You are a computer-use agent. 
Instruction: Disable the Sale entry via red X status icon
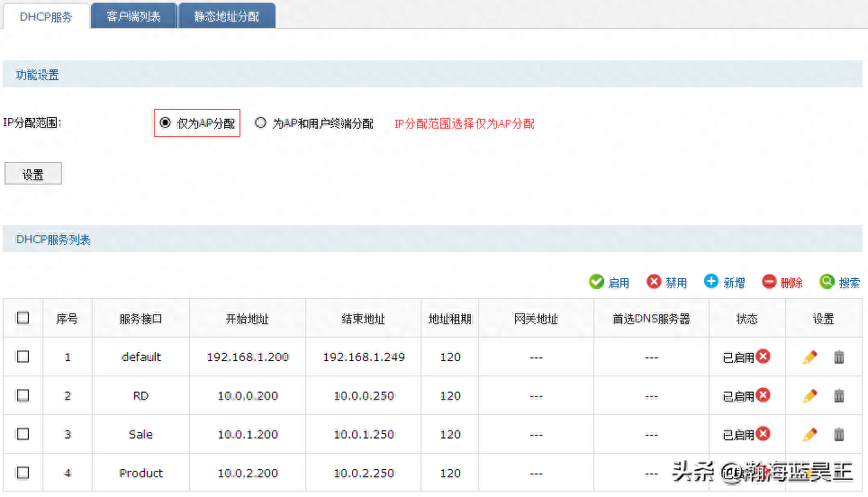(764, 434)
